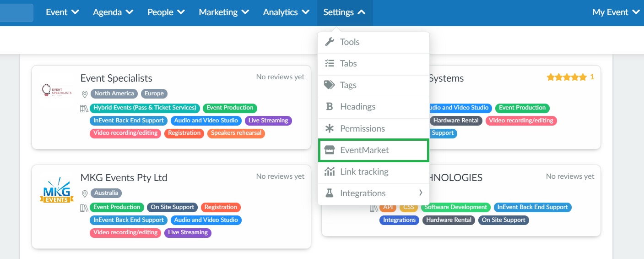Click the wrench Tools icon

[x=330, y=42]
